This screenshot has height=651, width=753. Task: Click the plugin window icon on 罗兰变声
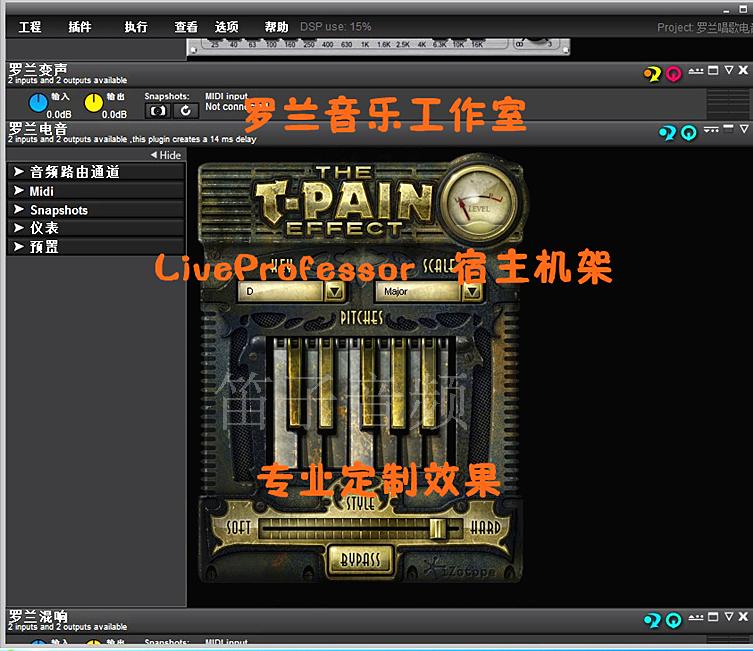coord(714,71)
